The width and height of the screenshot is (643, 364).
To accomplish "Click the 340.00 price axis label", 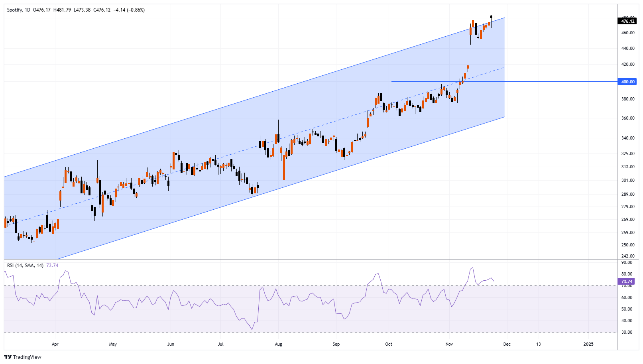I will click(x=628, y=138).
